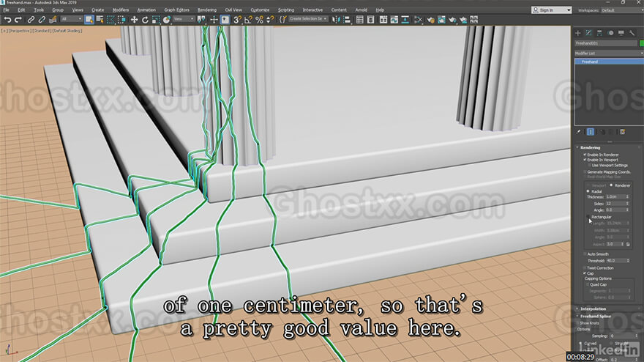Select the Rectangular radio button
644x362 pixels.
point(588,217)
